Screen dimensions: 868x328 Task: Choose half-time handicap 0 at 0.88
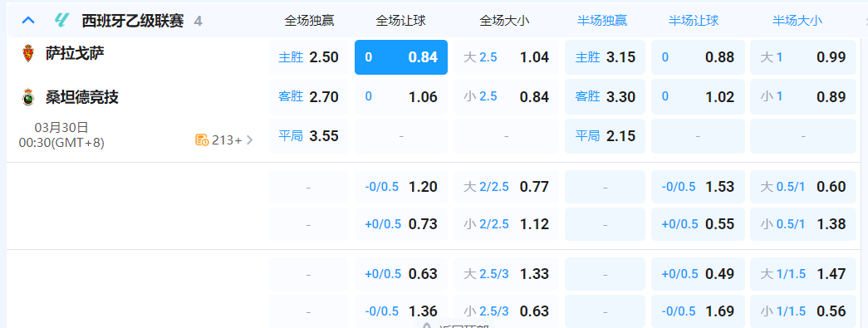(698, 57)
